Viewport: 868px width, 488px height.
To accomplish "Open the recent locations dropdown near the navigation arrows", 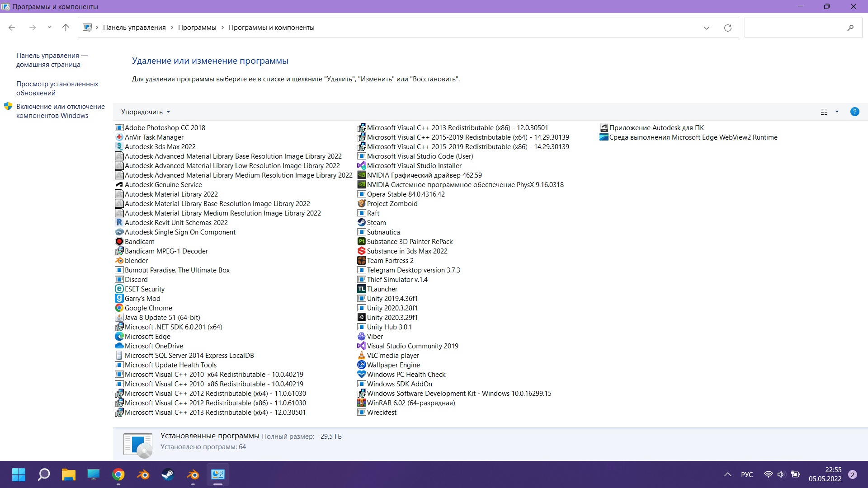I will pyautogui.click(x=49, y=28).
